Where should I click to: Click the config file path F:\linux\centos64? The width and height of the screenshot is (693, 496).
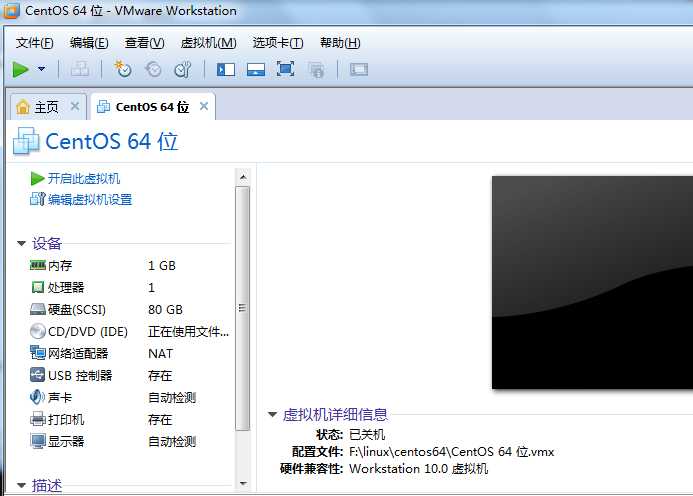[x=451, y=451]
